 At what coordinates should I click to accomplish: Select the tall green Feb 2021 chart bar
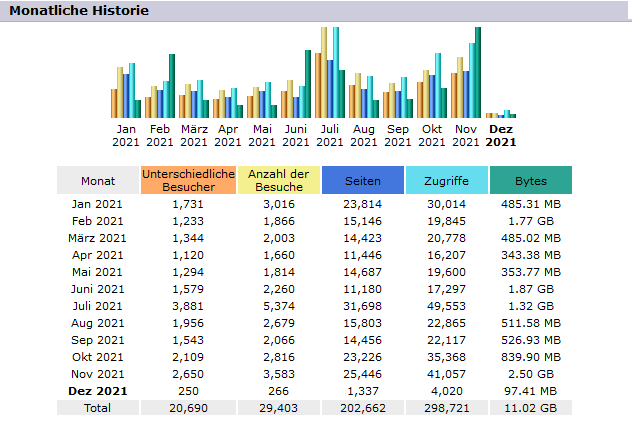[172, 86]
